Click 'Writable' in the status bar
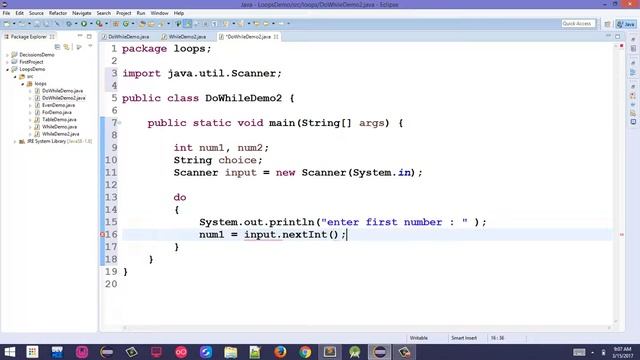 [x=418, y=338]
